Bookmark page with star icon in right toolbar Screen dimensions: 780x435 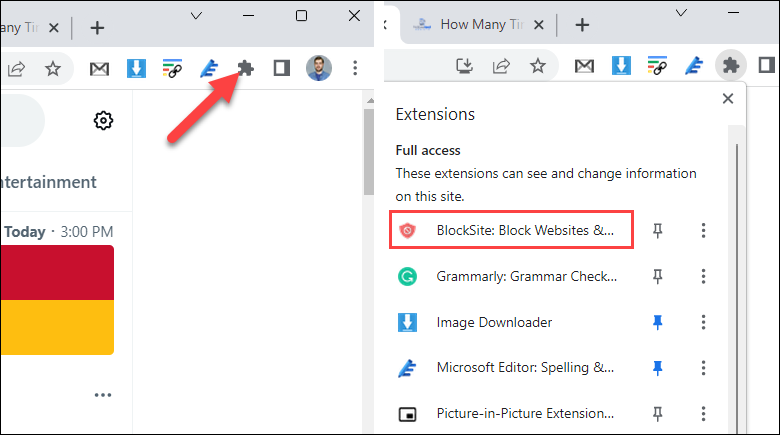pos(538,66)
